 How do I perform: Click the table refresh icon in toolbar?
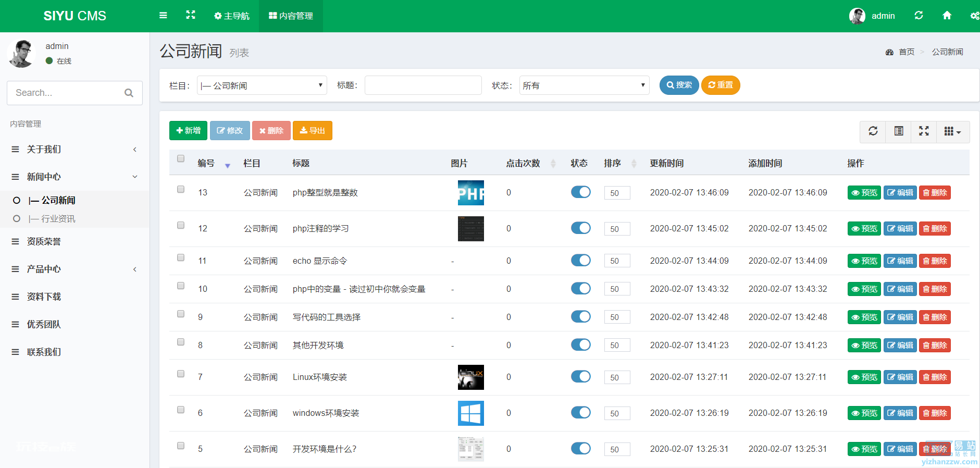(873, 131)
